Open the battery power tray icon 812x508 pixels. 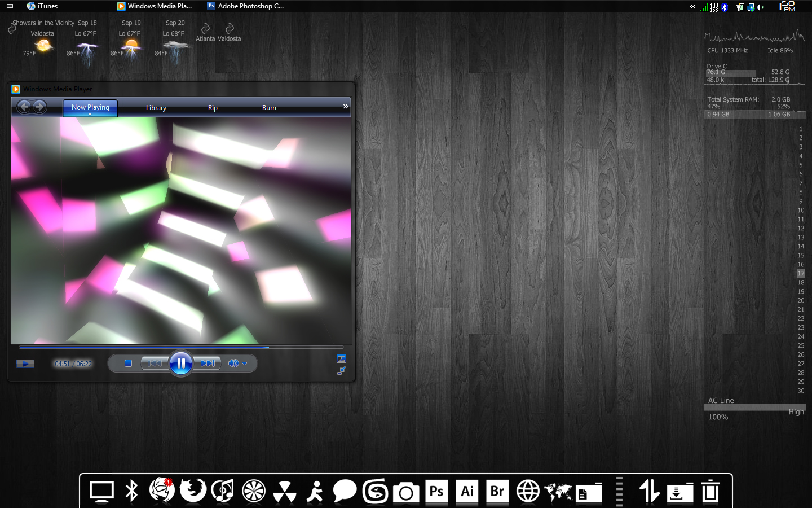click(x=740, y=7)
